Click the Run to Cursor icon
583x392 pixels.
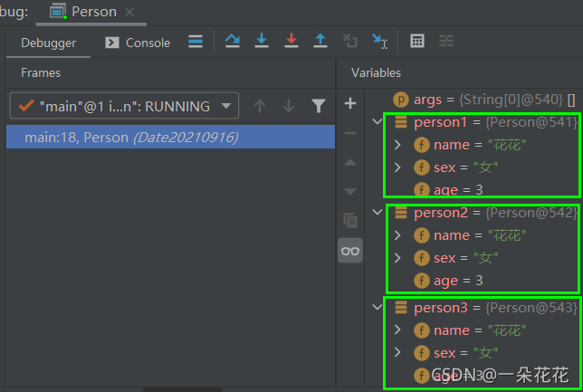coord(379,41)
